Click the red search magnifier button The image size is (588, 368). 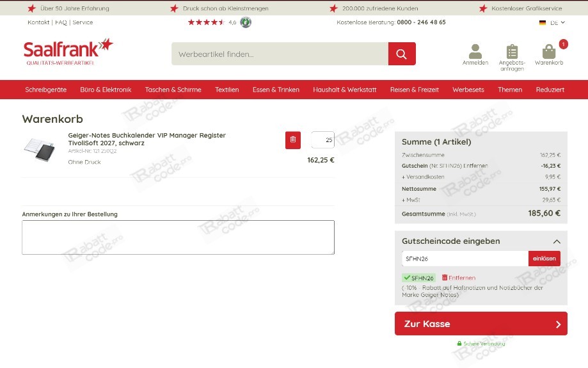pos(402,54)
